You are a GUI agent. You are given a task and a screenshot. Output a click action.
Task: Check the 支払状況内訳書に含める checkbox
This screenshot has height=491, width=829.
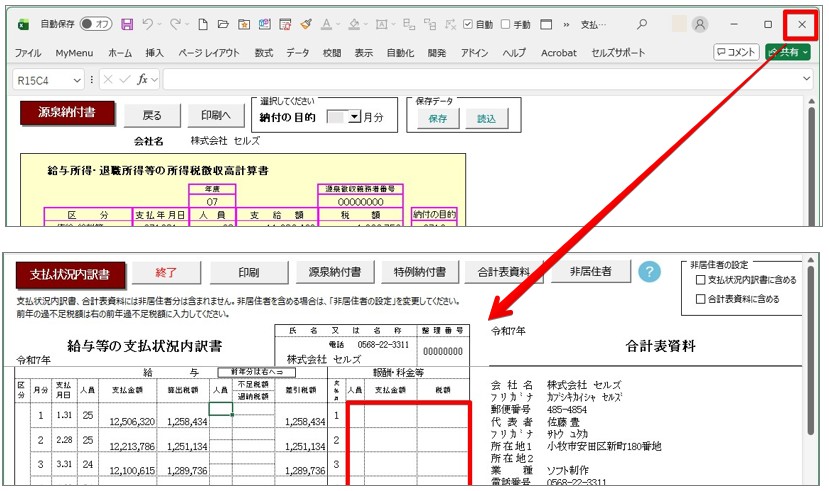[x=700, y=280]
